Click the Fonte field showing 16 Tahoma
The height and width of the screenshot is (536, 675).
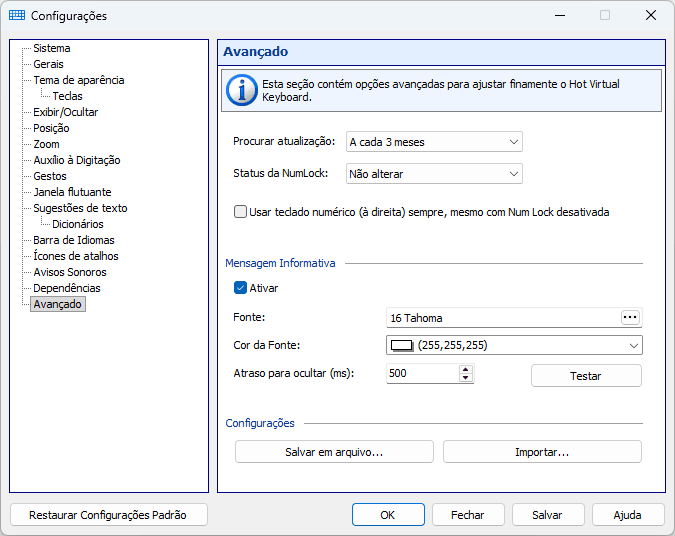pyautogui.click(x=514, y=318)
